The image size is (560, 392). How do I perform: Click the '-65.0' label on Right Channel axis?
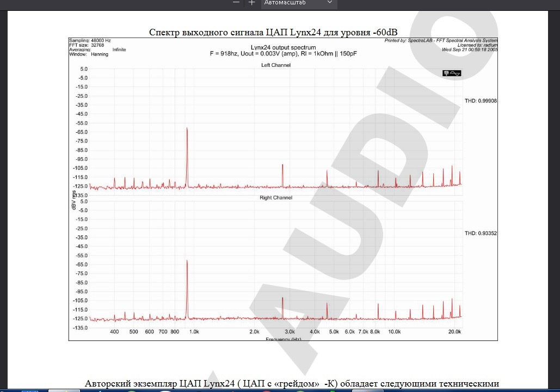pyautogui.click(x=82, y=265)
